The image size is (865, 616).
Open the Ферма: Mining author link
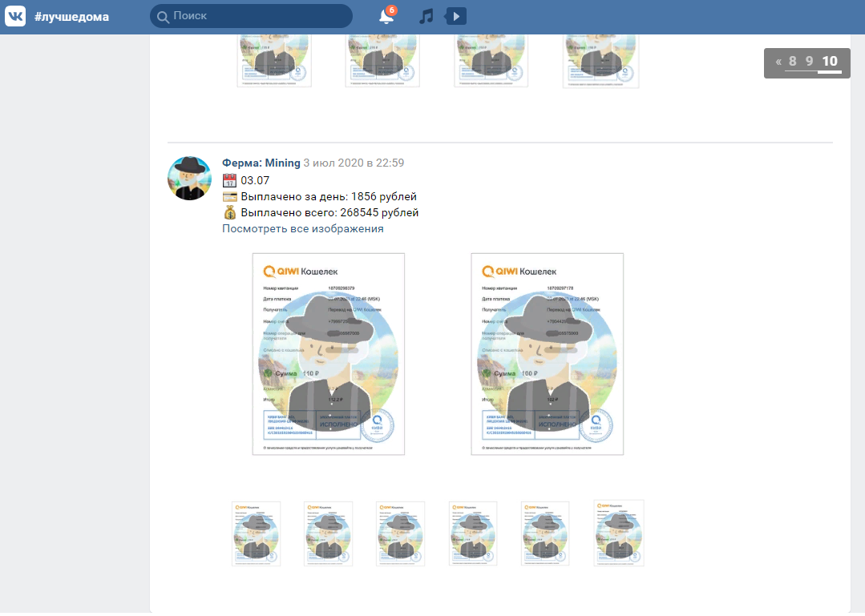[261, 163]
